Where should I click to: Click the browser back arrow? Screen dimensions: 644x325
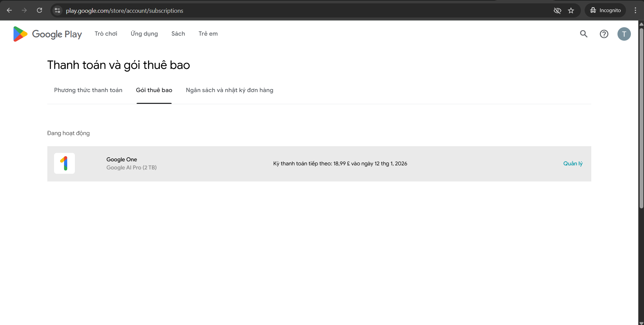click(9, 10)
